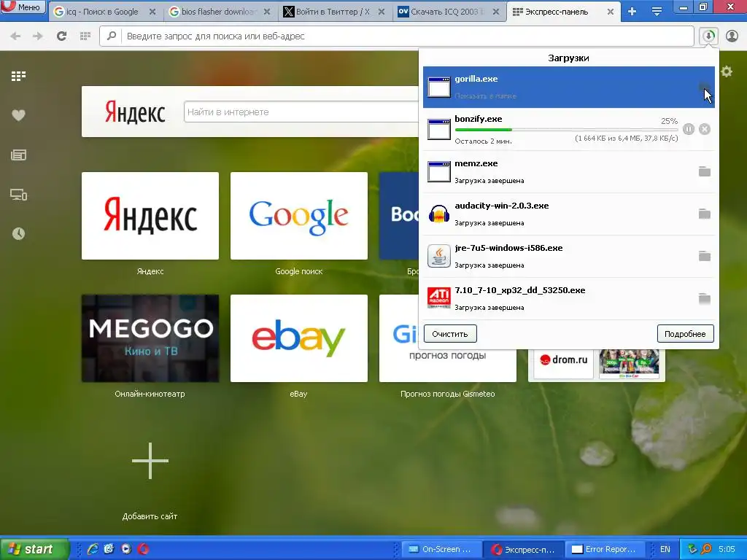The image size is (747, 560).
Task: Switch to the Скачать ICQ 2003 tab
Action: coord(449,12)
